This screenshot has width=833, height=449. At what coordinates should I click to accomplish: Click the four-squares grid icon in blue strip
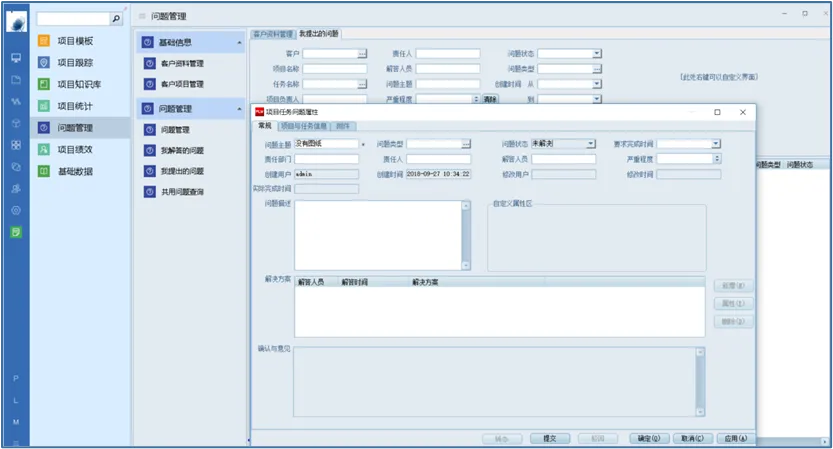point(16,145)
